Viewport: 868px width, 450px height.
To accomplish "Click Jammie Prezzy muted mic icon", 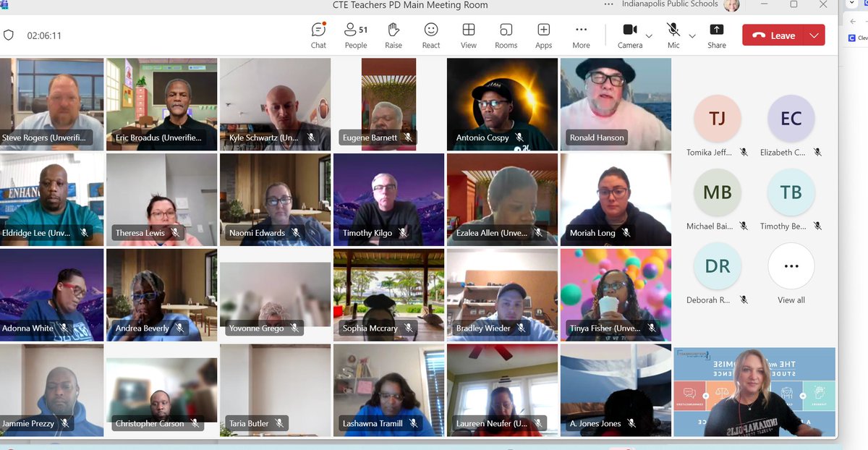I will [x=64, y=423].
